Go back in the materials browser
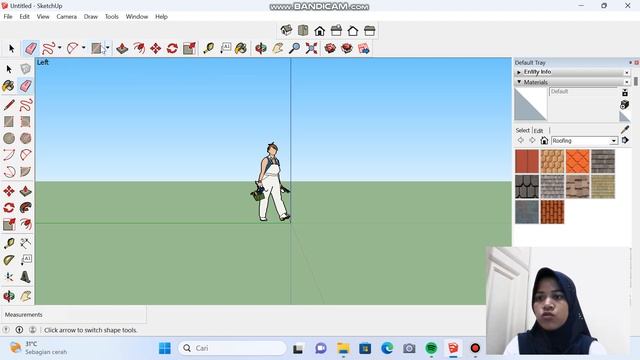Viewport: 640px width, 360px height. 520,140
